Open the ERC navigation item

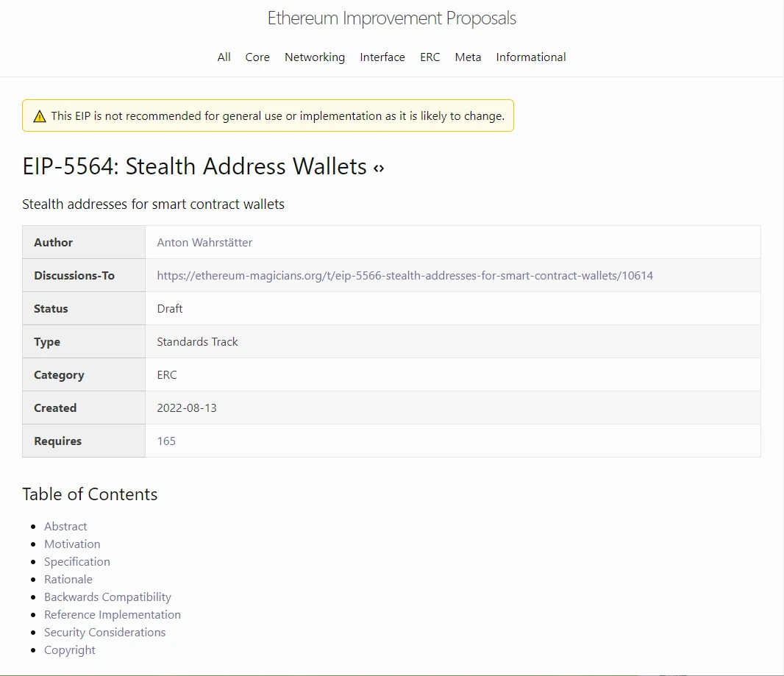(430, 57)
